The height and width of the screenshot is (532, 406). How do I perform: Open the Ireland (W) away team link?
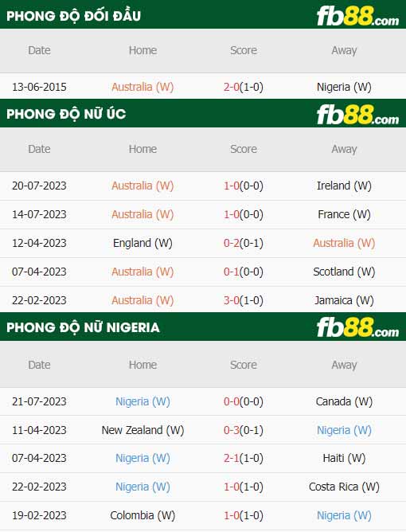tap(344, 186)
